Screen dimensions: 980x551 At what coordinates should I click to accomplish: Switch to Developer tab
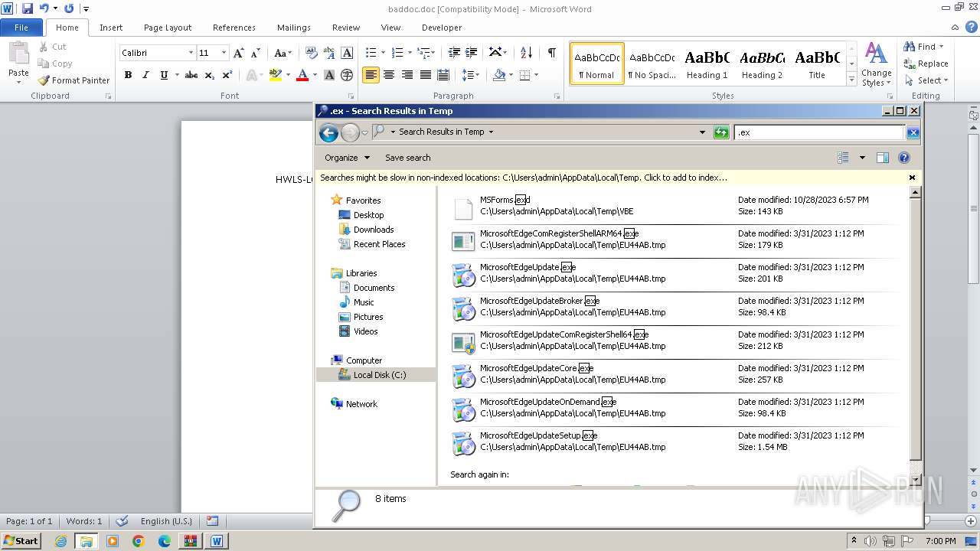pyautogui.click(x=442, y=28)
